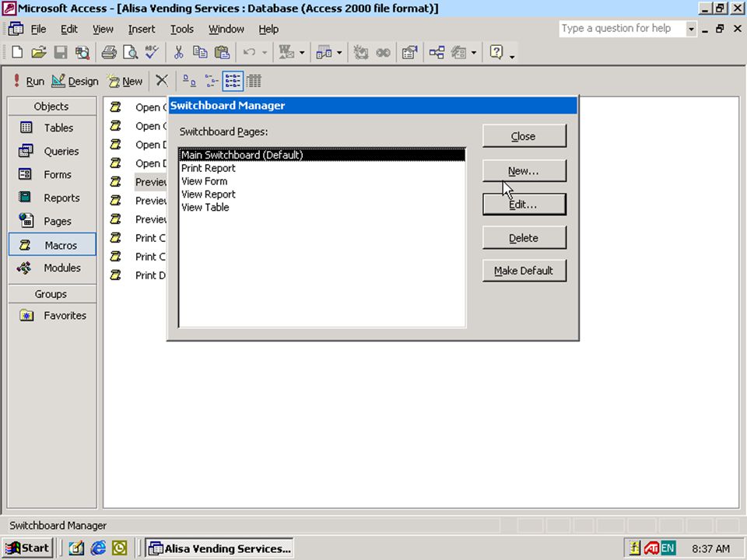Click the New document toolbar icon
Image resolution: width=747 pixels, height=560 pixels.
pos(17,52)
